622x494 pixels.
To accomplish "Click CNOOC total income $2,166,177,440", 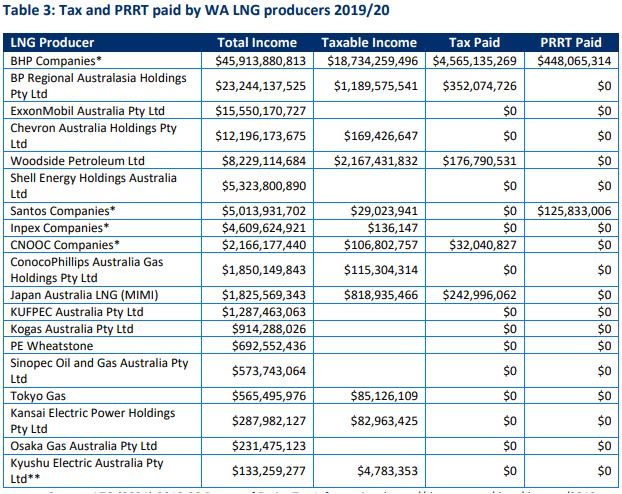I will pyautogui.click(x=264, y=245).
